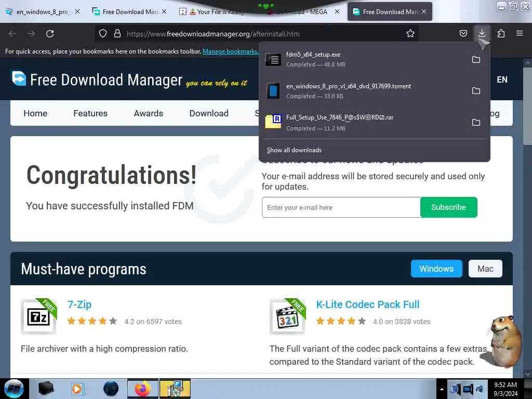
Task: Select the Windows platform button
Action: pyautogui.click(x=436, y=269)
